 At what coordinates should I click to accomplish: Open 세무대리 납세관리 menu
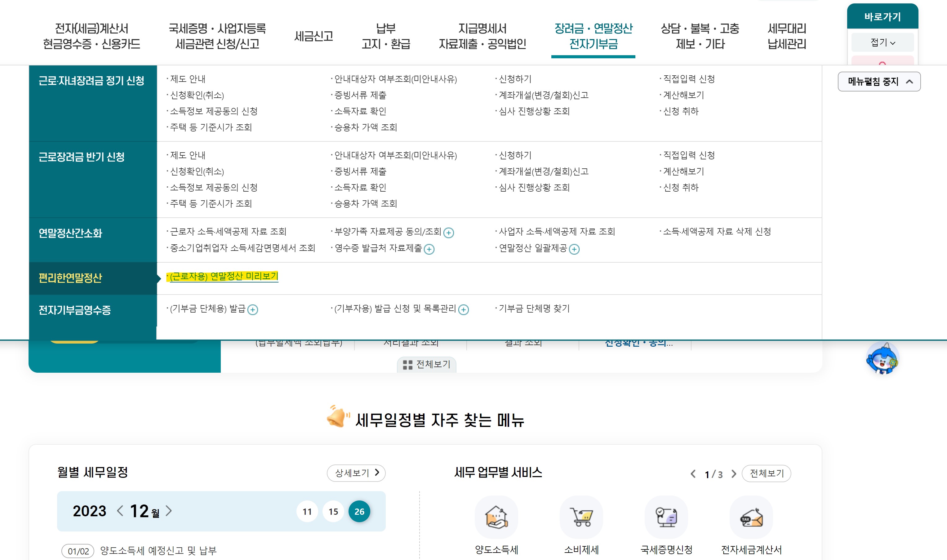[x=787, y=36]
